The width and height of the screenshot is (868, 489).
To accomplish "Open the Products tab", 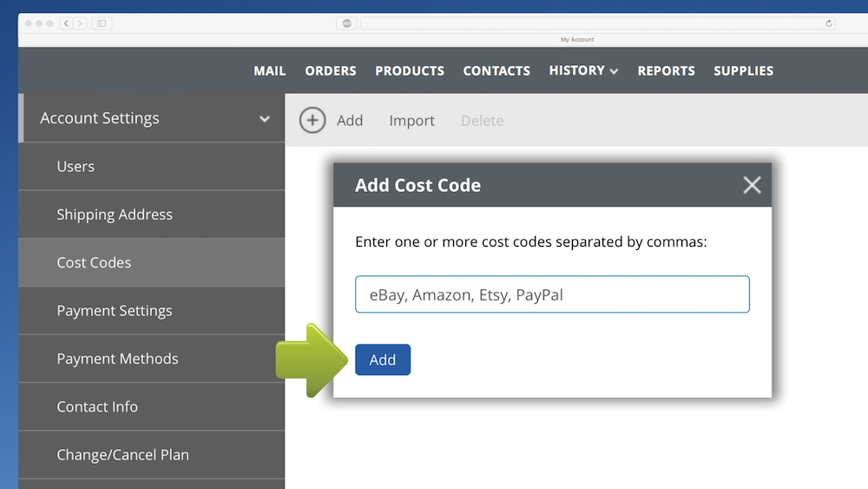I will [410, 71].
